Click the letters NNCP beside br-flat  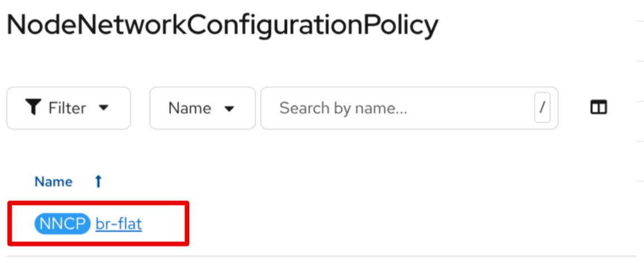tap(62, 224)
